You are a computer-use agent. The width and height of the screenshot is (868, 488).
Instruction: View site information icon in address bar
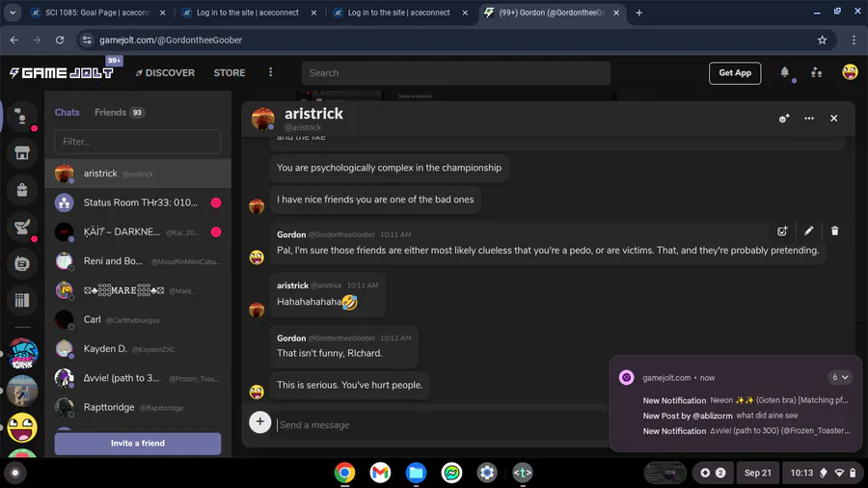87,40
